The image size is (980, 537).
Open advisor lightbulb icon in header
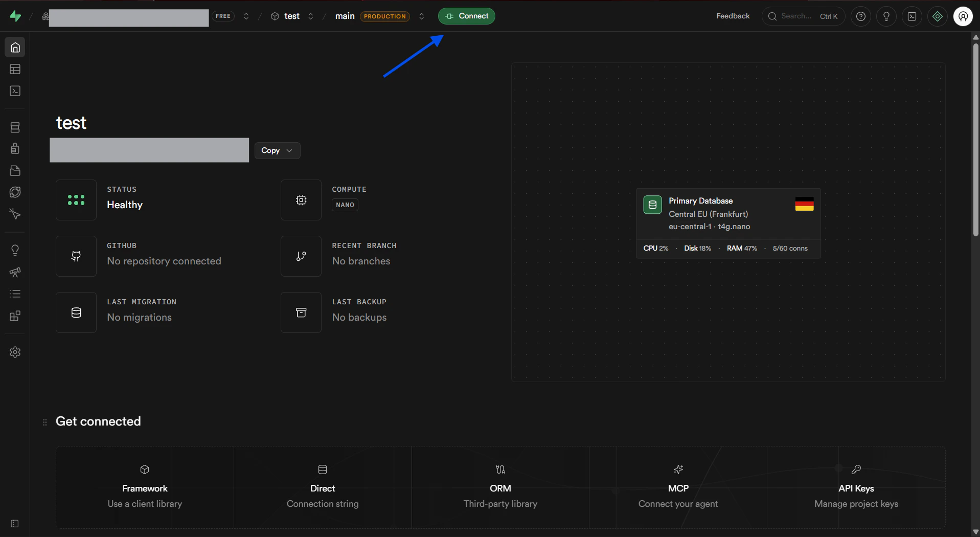tap(886, 16)
